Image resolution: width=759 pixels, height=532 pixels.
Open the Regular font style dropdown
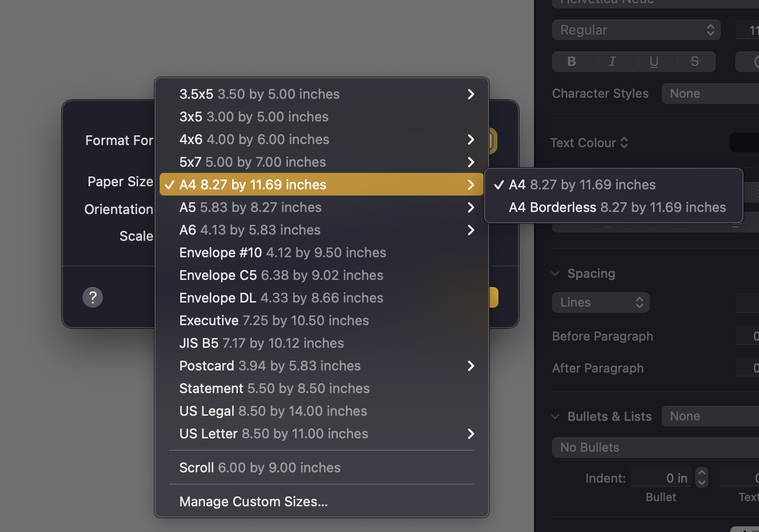pyautogui.click(x=636, y=30)
